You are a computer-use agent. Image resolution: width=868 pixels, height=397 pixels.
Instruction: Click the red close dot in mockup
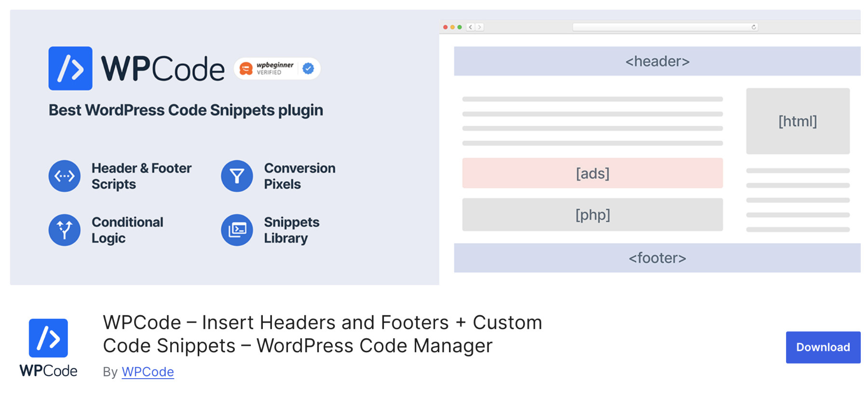(446, 27)
